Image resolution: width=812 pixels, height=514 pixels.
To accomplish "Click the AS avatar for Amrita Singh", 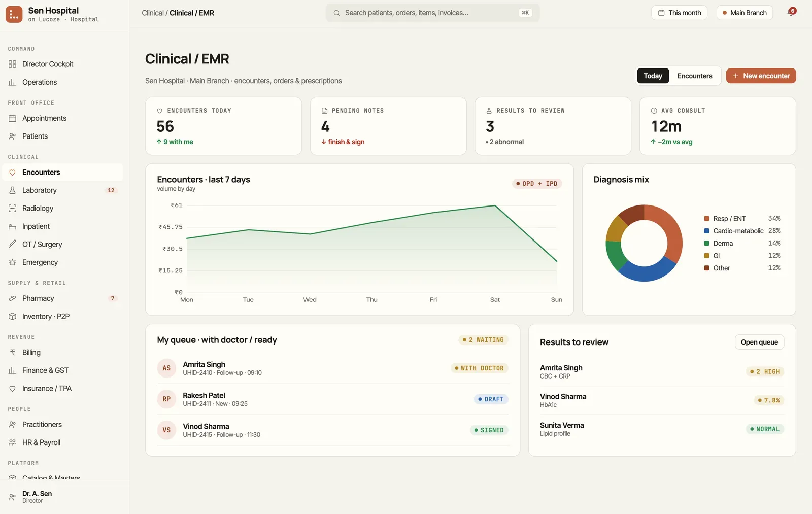I will pos(166,368).
